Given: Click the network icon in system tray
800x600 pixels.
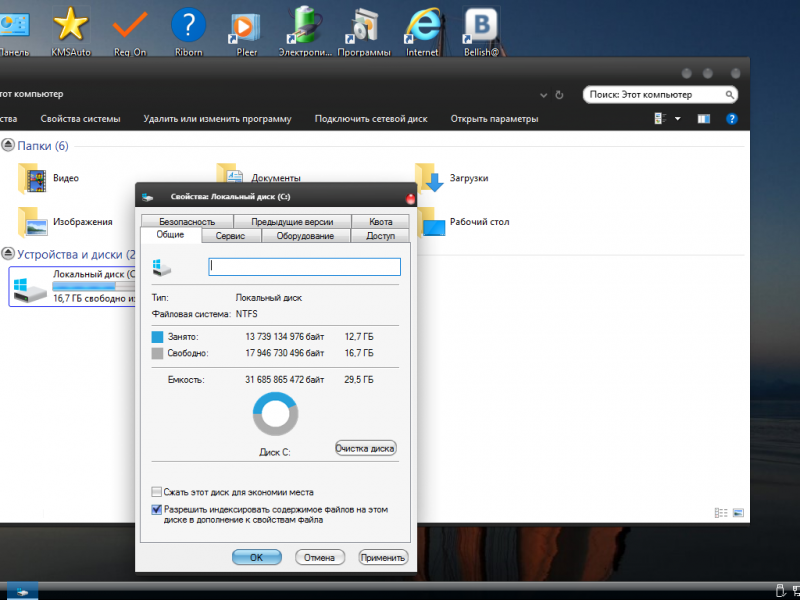Looking at the screenshot, I should (x=796, y=592).
